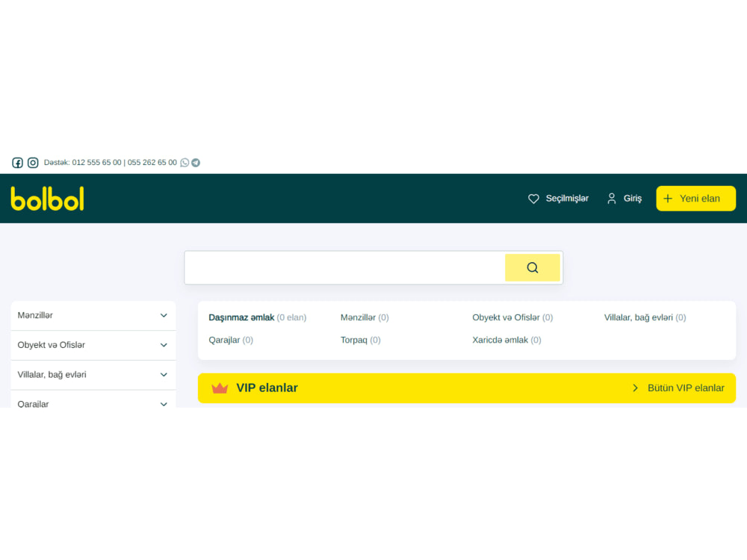Image resolution: width=747 pixels, height=560 pixels.
Task: Click the Yeni elan button
Action: [x=695, y=199]
